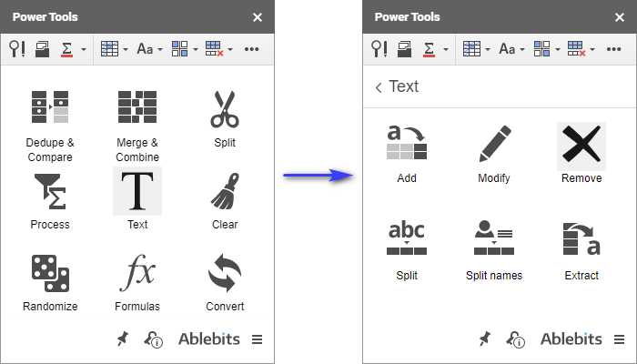This screenshot has width=637, height=364.
Task: Toggle the pin icon in left panel footer
Action: point(122,339)
